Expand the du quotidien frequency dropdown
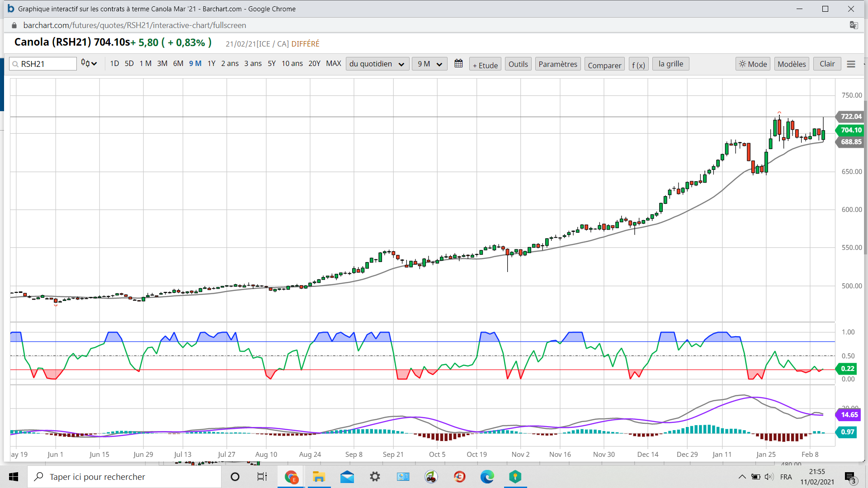Image resolution: width=868 pixels, height=488 pixels. pyautogui.click(x=377, y=64)
